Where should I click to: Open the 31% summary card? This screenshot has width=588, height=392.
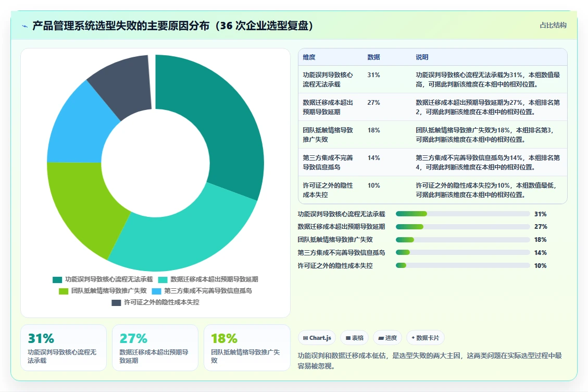[64, 348]
